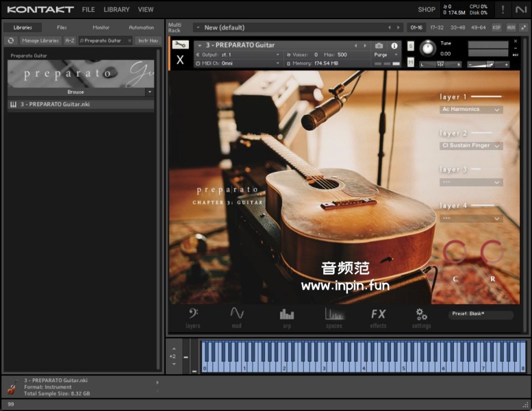Open the LIBRARY menu
The width and height of the screenshot is (532, 411).
[x=116, y=10]
